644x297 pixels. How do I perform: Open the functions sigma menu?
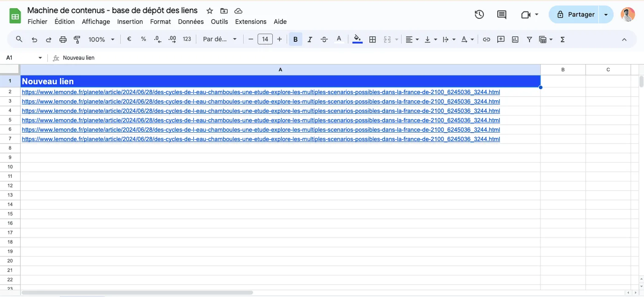(563, 40)
